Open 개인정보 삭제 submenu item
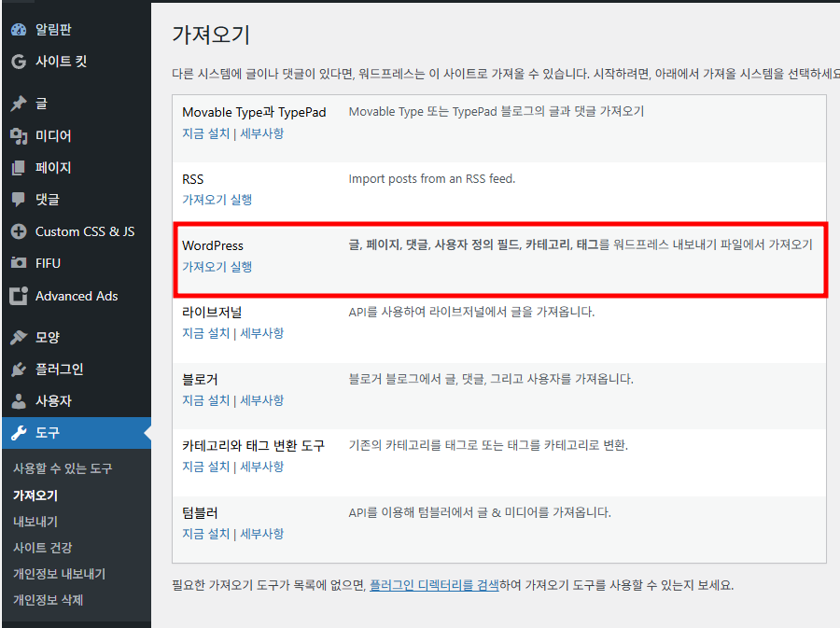This screenshot has width=840, height=628. (49, 600)
